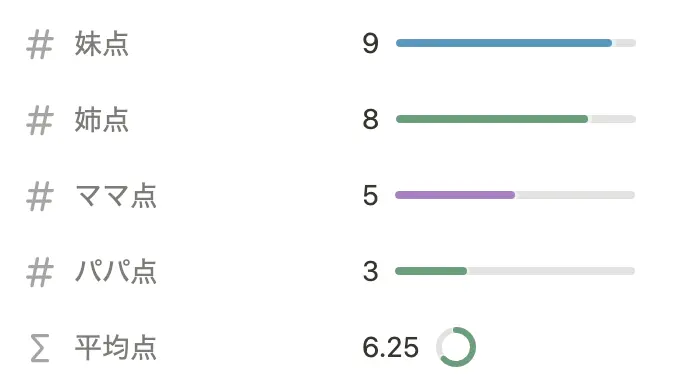Click the number icon beside パパ点

coord(40,272)
